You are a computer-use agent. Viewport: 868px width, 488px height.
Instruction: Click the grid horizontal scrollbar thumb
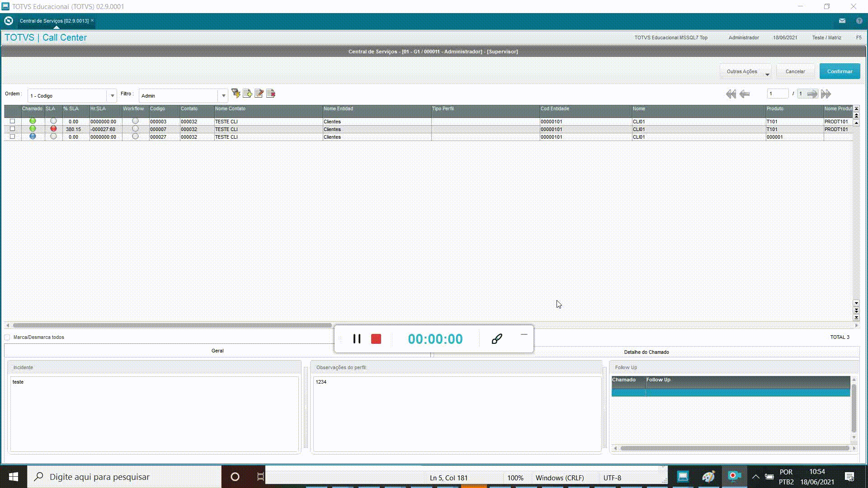(x=172, y=325)
